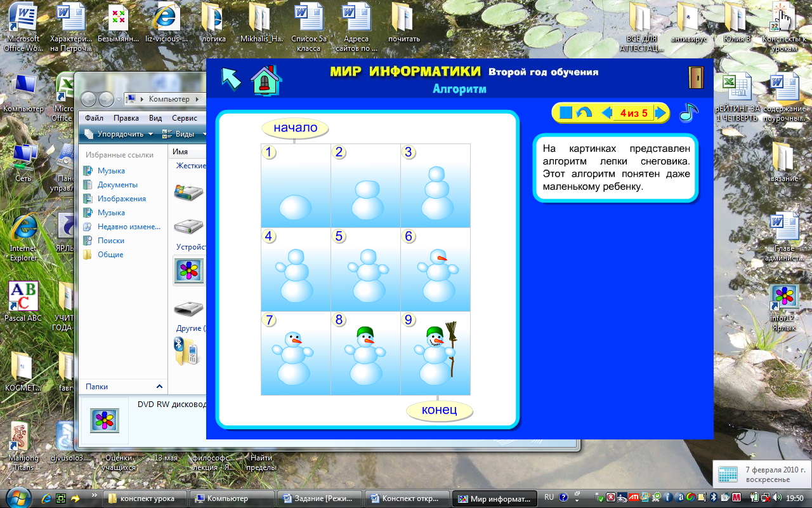Click the '4 из 5' page counter
This screenshot has height=508, width=812.
[634, 114]
